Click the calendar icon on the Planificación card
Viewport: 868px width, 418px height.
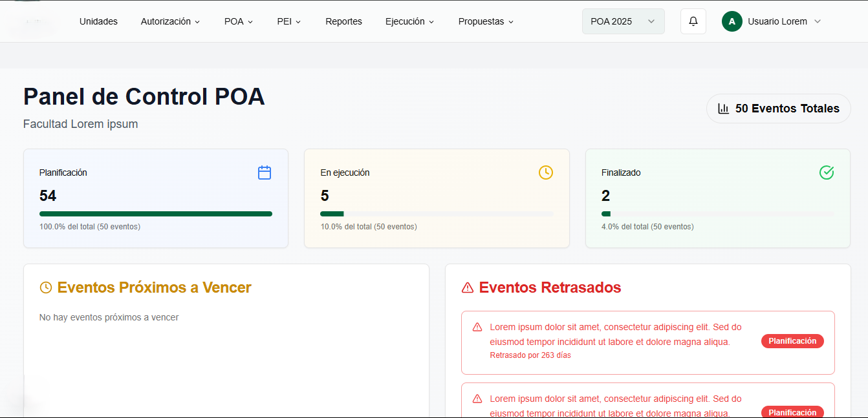click(264, 172)
